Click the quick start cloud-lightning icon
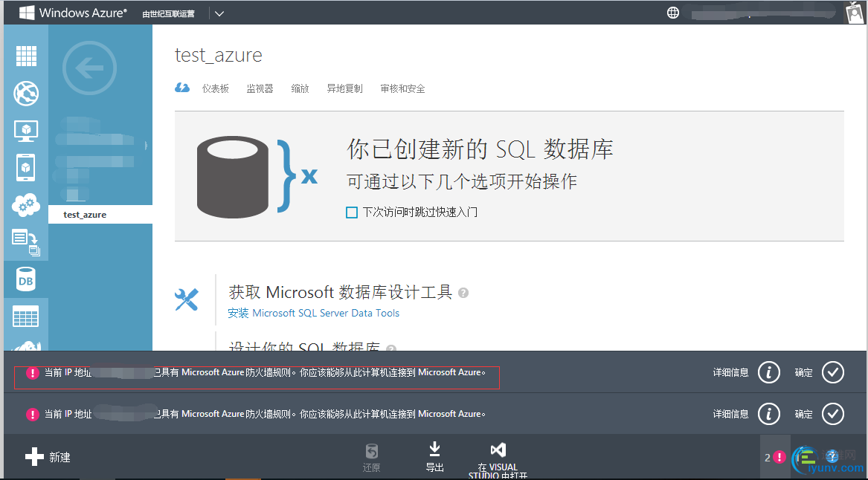 [182, 88]
